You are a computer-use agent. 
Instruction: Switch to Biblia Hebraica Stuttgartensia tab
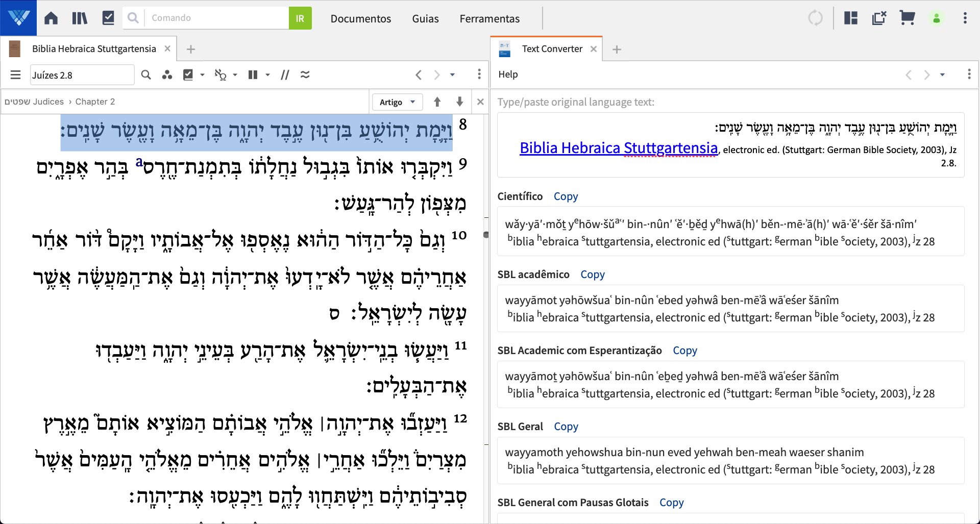[x=94, y=49]
